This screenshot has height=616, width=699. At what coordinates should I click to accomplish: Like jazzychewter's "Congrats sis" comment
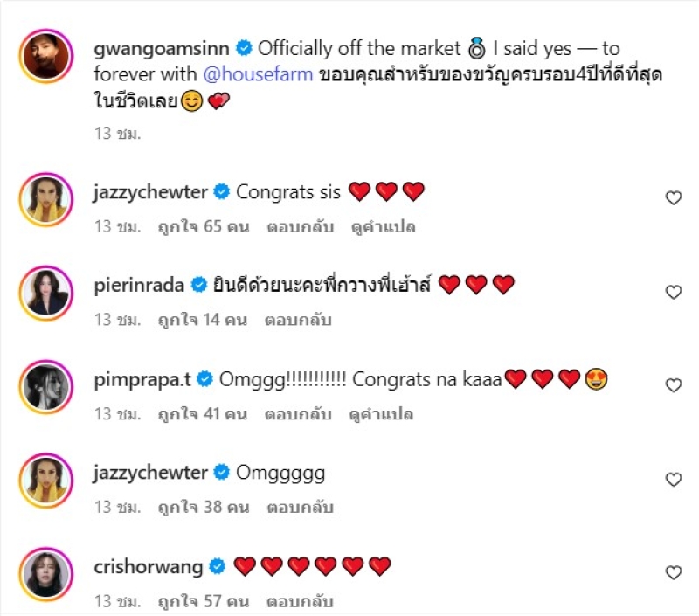673,198
